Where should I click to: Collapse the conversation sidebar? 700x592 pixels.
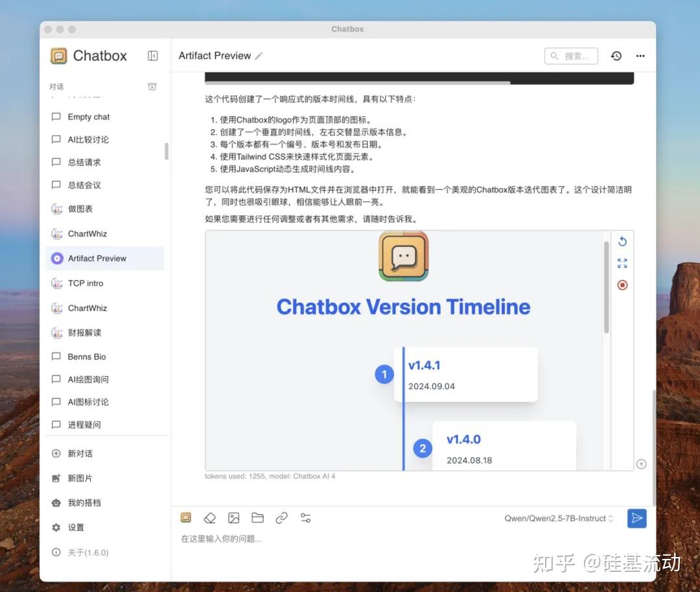(x=153, y=56)
